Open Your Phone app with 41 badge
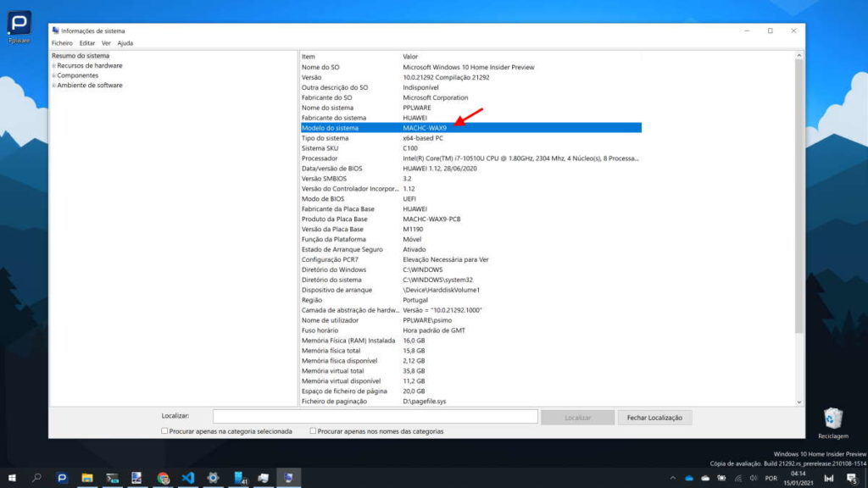868x488 pixels. coord(240,478)
